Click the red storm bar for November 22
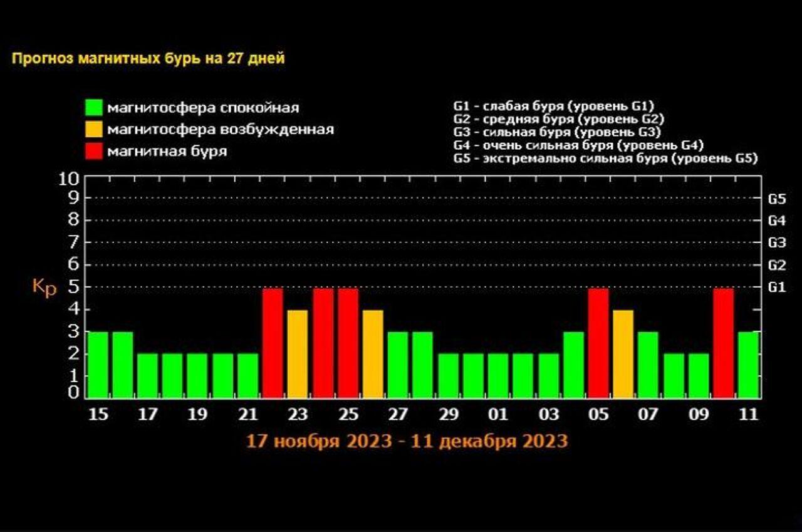Screen dimensions: 802x532 (x=273, y=343)
